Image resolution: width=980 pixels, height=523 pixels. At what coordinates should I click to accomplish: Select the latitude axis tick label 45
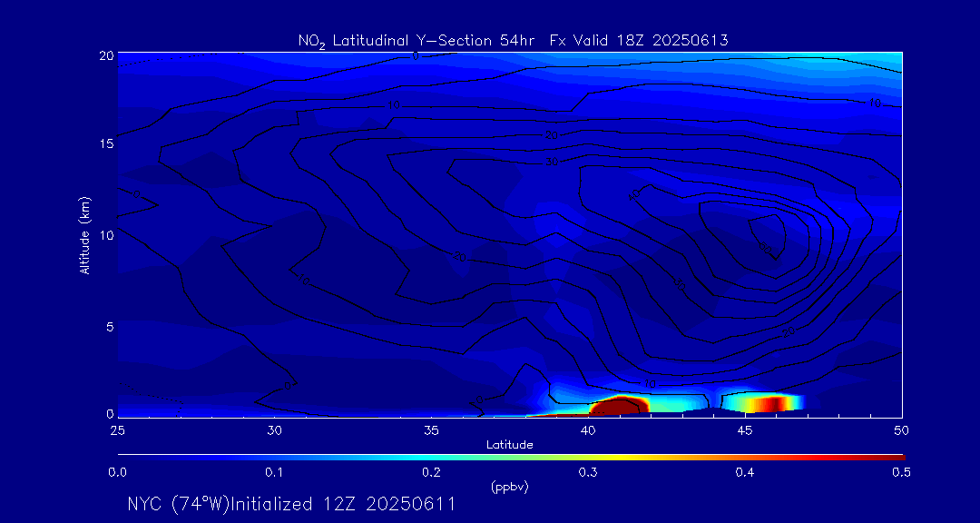(x=745, y=429)
